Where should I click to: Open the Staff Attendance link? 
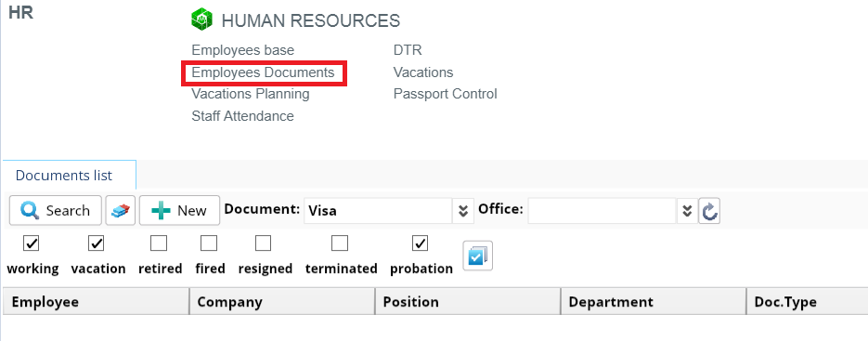242,116
